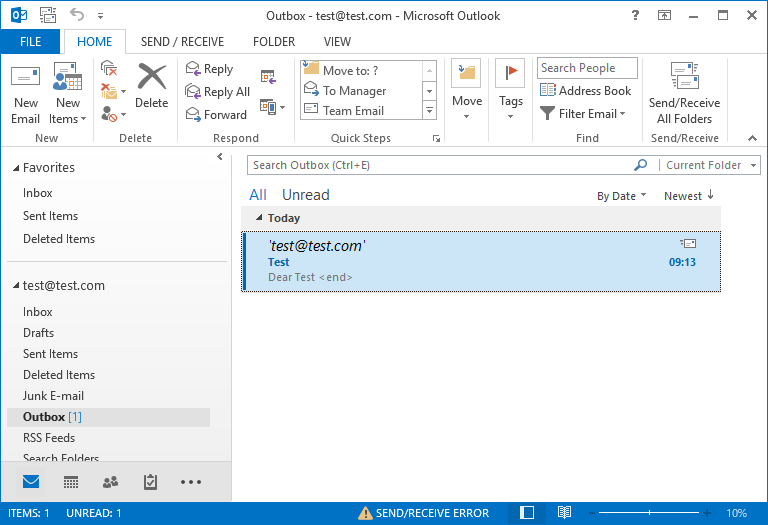Open the Drafts folder
This screenshot has height=525, width=768.
(x=38, y=333)
